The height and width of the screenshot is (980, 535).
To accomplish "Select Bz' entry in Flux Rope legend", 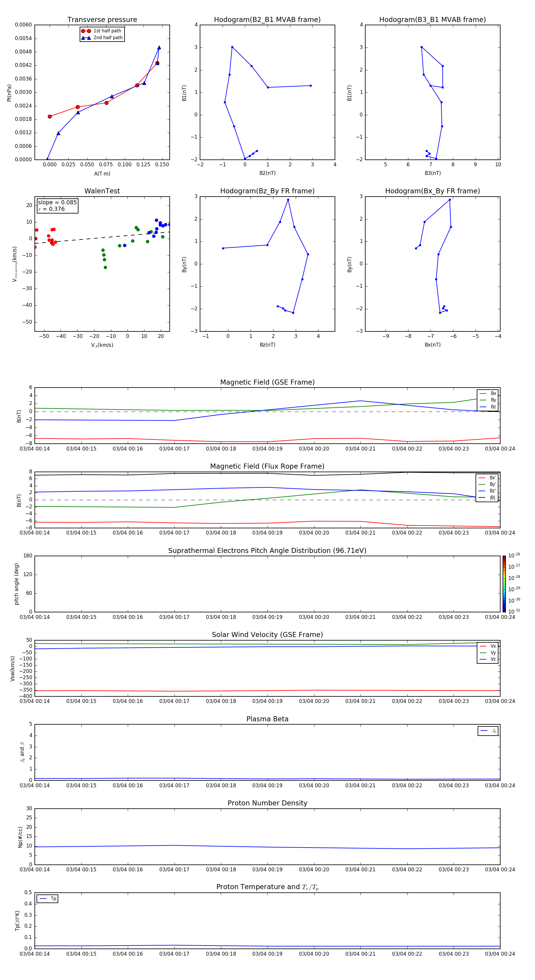I will pos(487,491).
